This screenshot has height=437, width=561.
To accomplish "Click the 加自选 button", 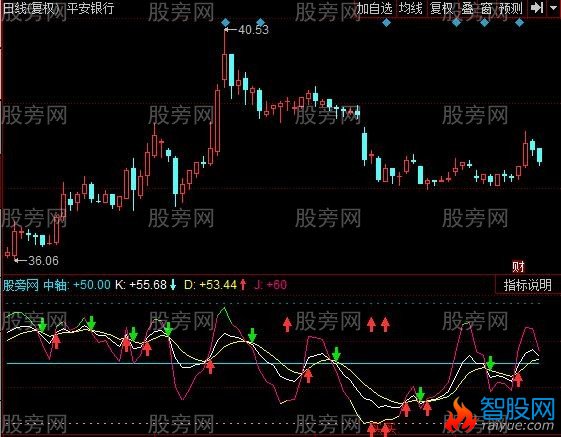I will (x=375, y=8).
